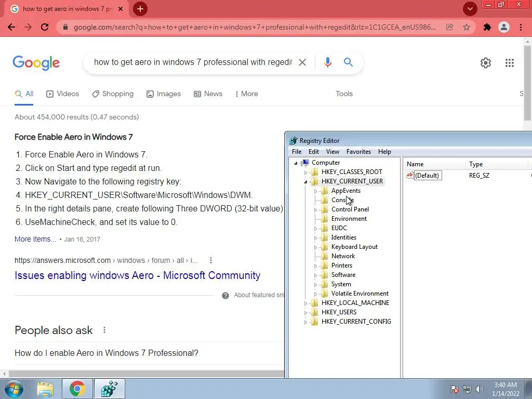532x399 pixels.
Task: Open the Chrome profile avatar
Action: click(504, 27)
